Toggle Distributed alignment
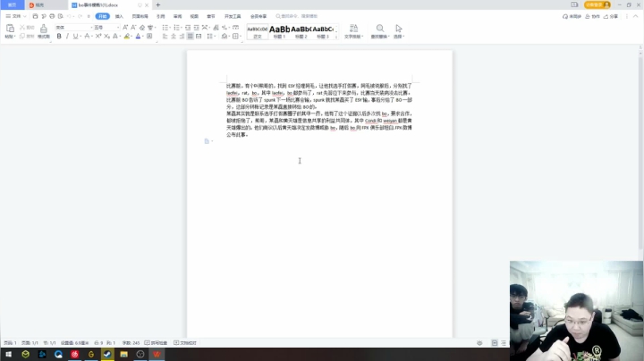Viewport: 644px width, 361px height. [199, 36]
